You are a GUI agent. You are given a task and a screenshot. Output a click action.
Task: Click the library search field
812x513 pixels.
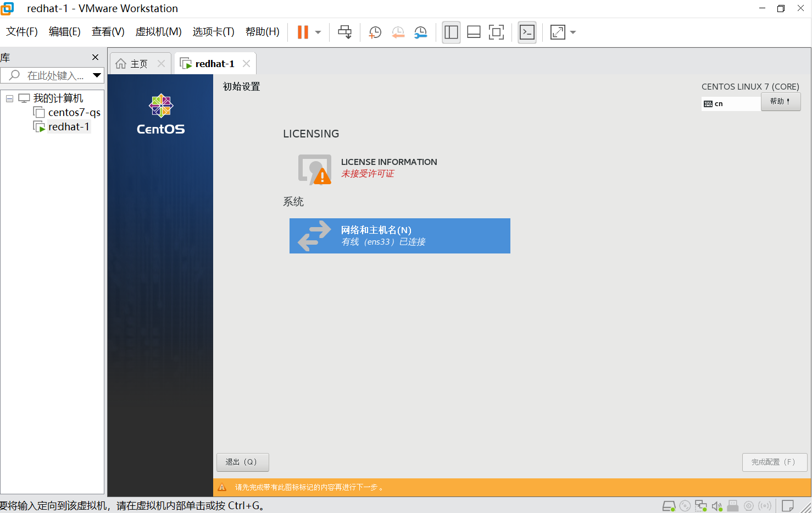tap(47, 75)
